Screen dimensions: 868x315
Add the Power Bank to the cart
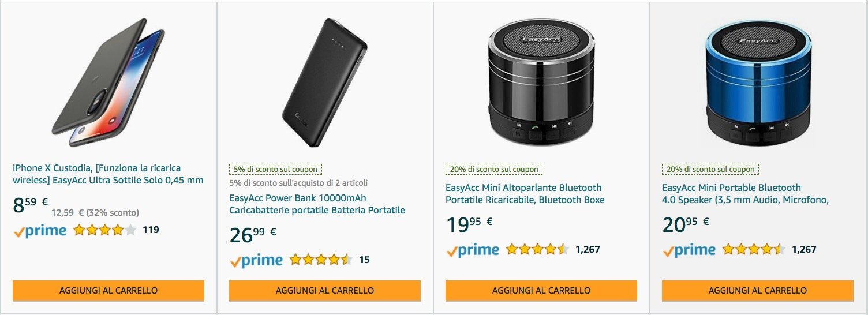click(x=325, y=290)
